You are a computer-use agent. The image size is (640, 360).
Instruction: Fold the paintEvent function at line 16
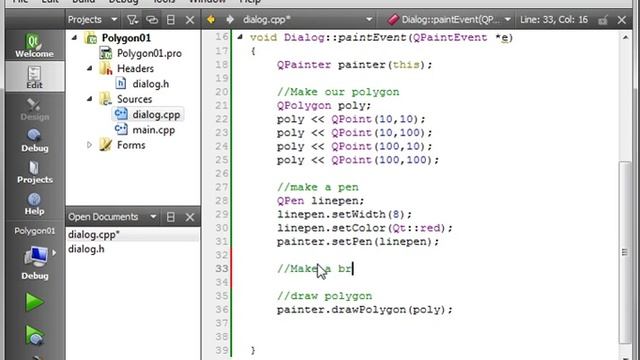click(x=240, y=37)
